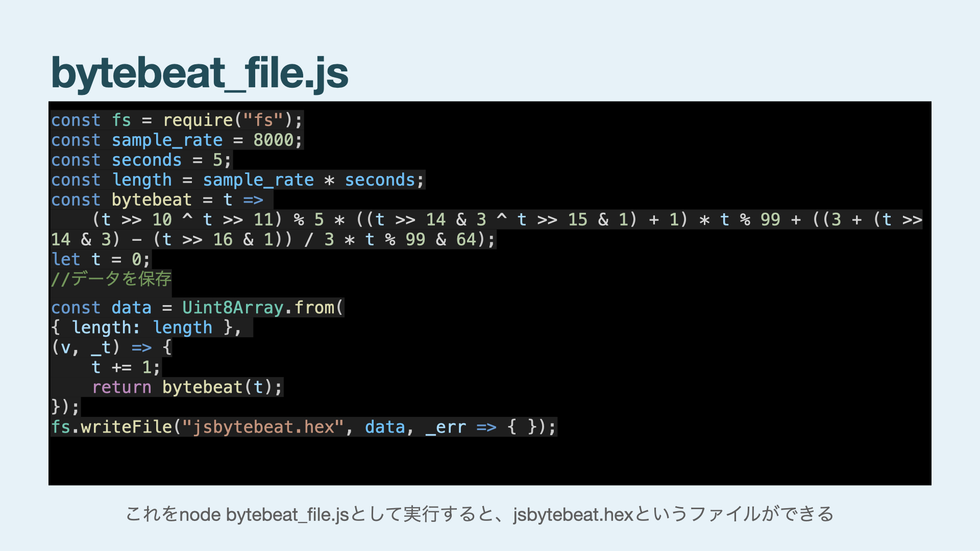Click the return bytebeat(t) statement
The width and height of the screenshot is (980, 551).
[x=187, y=387]
